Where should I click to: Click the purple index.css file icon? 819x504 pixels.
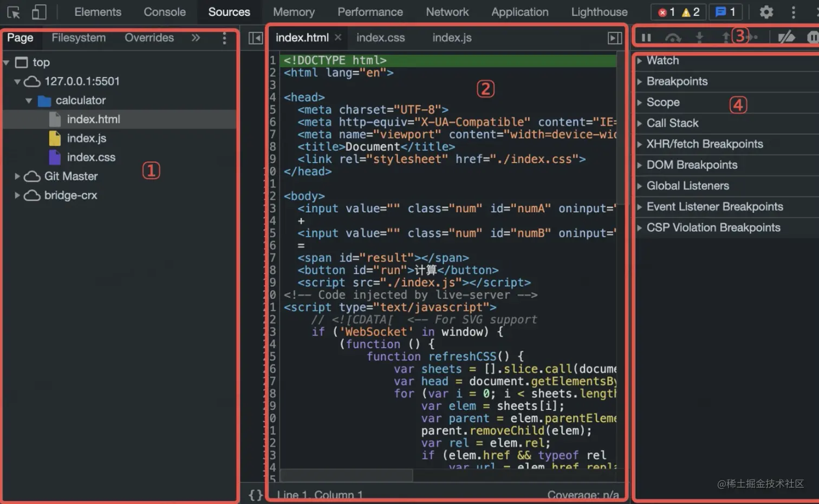[x=55, y=157]
